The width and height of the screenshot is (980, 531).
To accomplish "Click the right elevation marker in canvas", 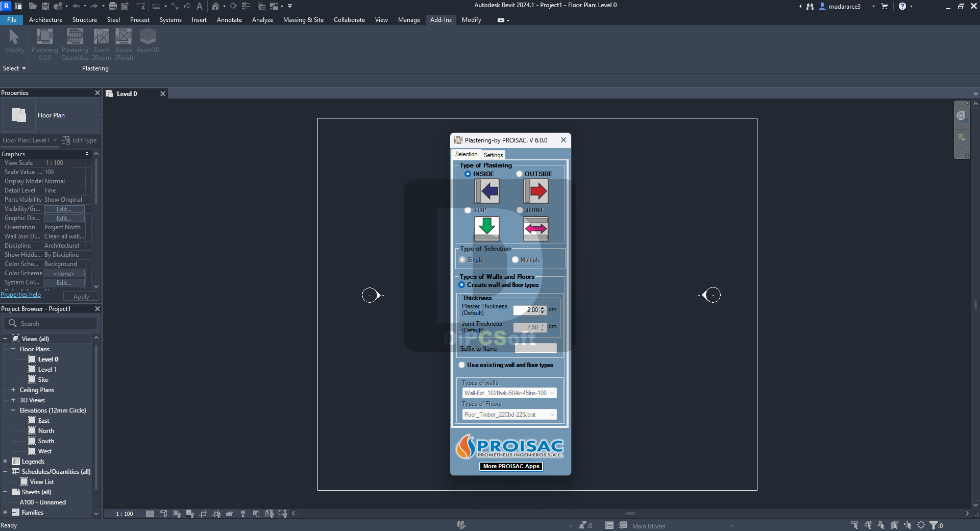I will coord(711,295).
